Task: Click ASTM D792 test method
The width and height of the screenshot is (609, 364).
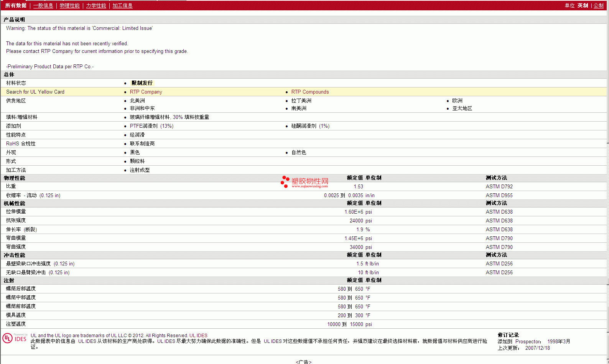Action: [499, 186]
